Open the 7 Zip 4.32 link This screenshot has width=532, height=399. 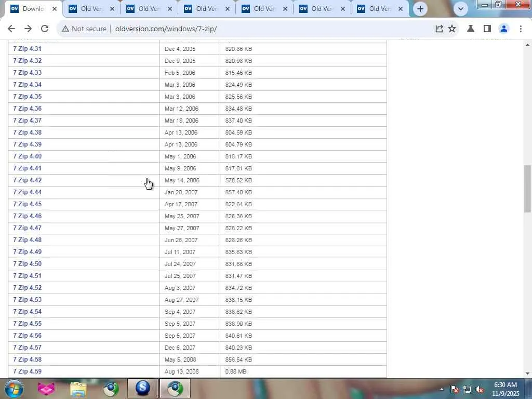coord(27,61)
